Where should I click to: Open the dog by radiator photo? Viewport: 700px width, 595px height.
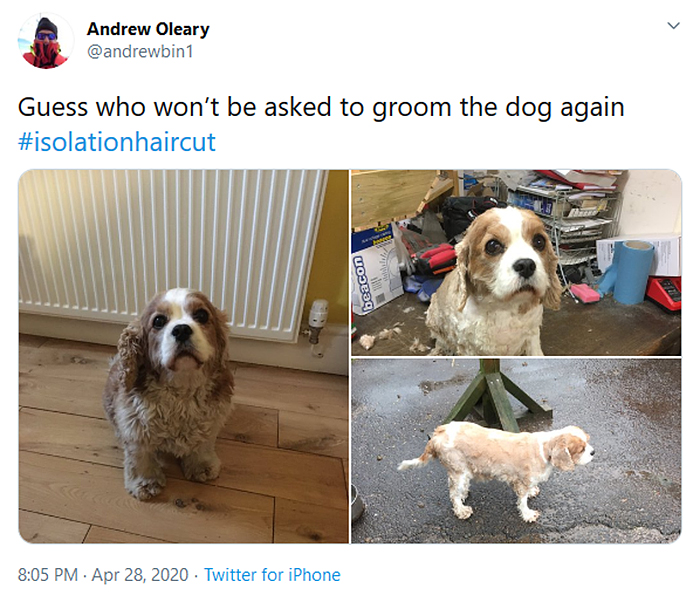(183, 356)
